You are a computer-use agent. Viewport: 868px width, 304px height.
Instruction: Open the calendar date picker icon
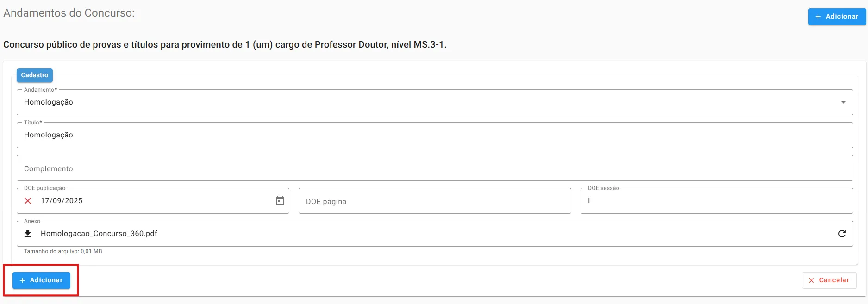280,200
